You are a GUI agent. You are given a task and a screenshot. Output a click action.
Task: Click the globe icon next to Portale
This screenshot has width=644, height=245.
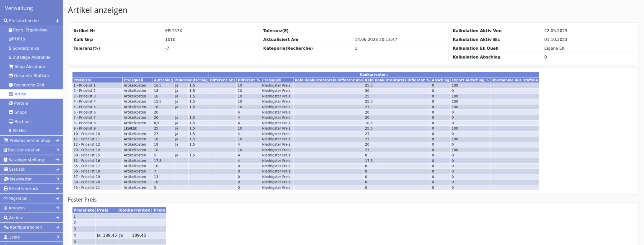point(11,103)
